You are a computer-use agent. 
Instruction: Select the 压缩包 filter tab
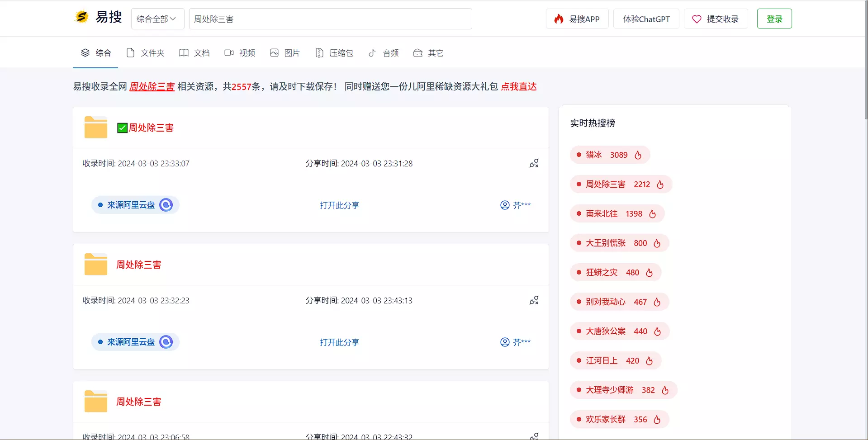pyautogui.click(x=334, y=53)
